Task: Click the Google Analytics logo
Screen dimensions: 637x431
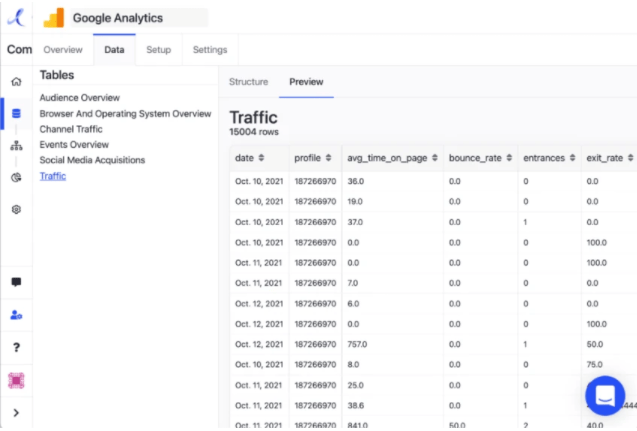Action: click(53, 18)
